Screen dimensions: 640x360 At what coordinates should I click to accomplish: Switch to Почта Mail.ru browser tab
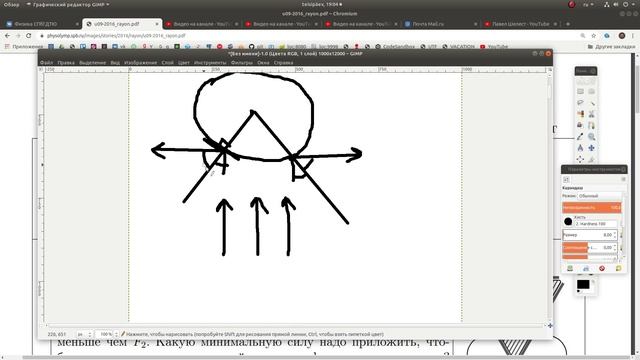tap(441, 24)
